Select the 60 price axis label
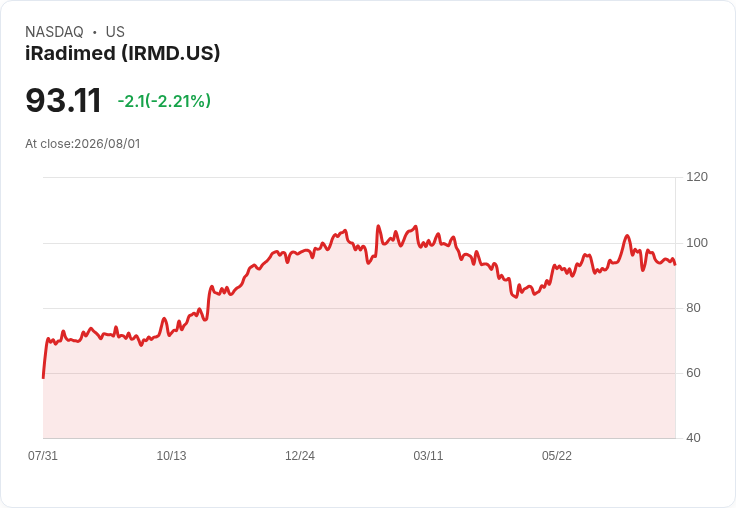736x508 pixels. (x=693, y=373)
